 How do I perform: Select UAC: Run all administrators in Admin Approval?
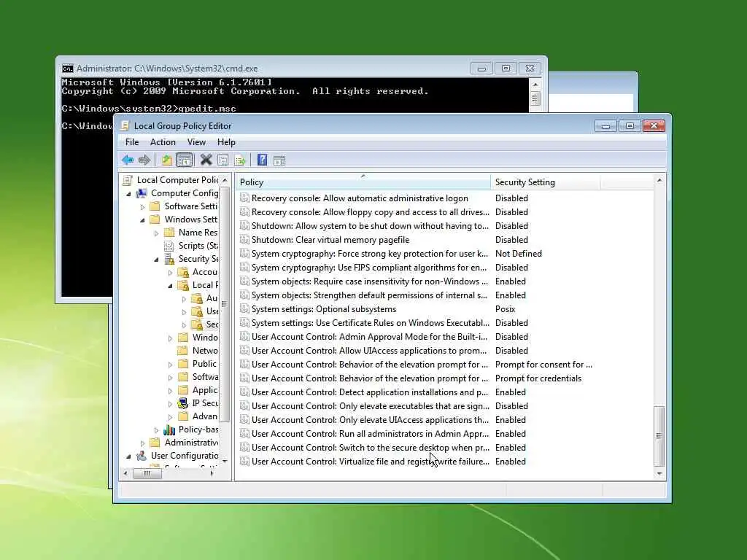pos(370,433)
